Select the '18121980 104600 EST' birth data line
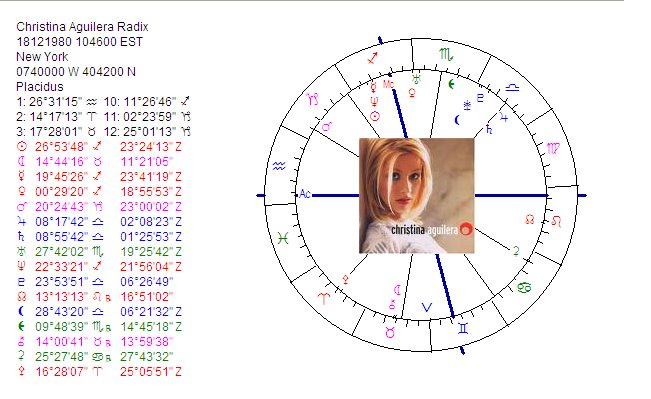Image resolution: width=651 pixels, height=399 pixels. pyautogui.click(x=80, y=42)
